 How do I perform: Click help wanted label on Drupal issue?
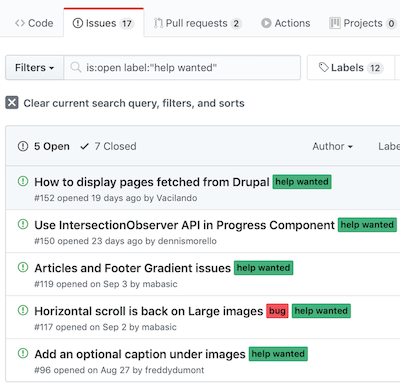(302, 182)
